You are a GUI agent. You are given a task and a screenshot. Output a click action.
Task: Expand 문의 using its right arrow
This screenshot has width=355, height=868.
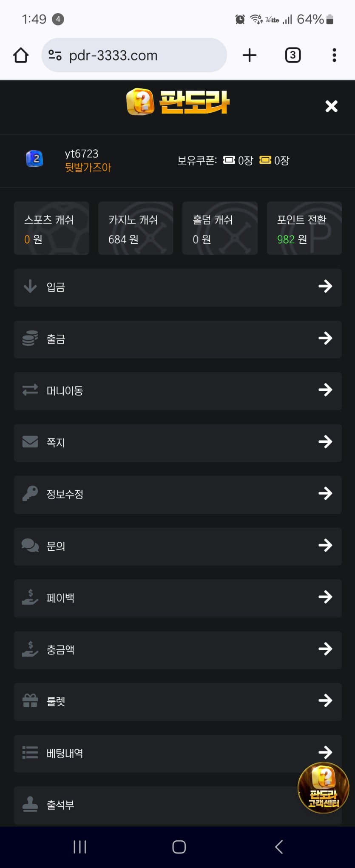(325, 546)
